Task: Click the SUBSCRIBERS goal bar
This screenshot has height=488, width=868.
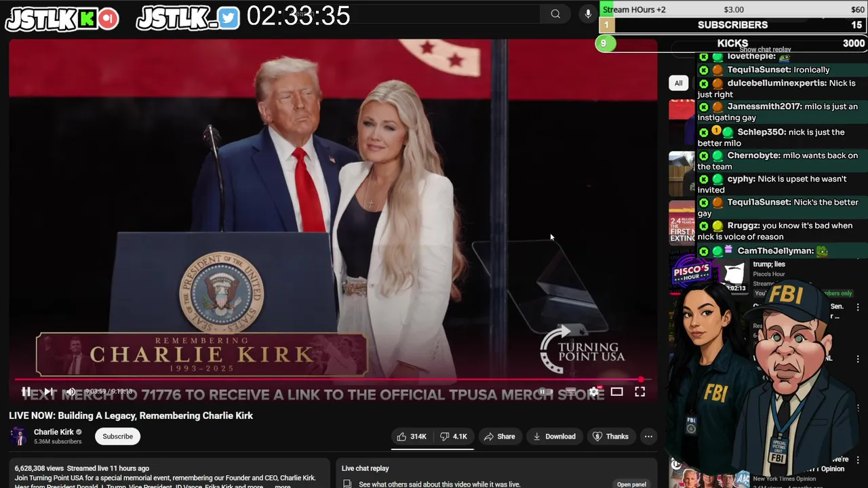Action: [733, 25]
